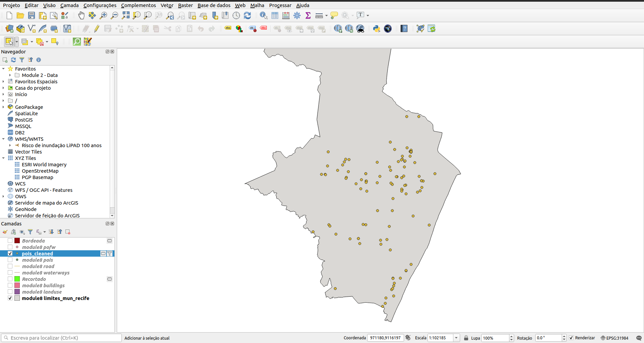This screenshot has height=343, width=644.
Task: Open Data Source Manager icon
Action: pyautogui.click(x=9, y=29)
